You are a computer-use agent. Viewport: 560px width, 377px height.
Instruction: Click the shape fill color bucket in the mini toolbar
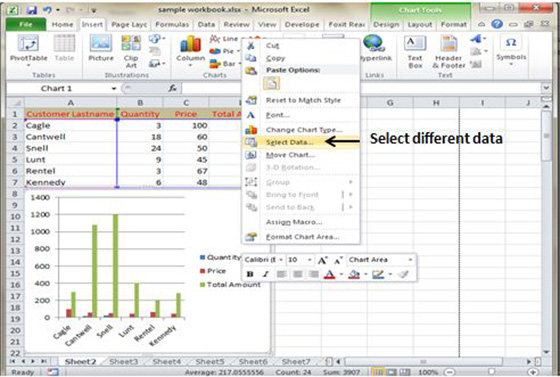(354, 274)
